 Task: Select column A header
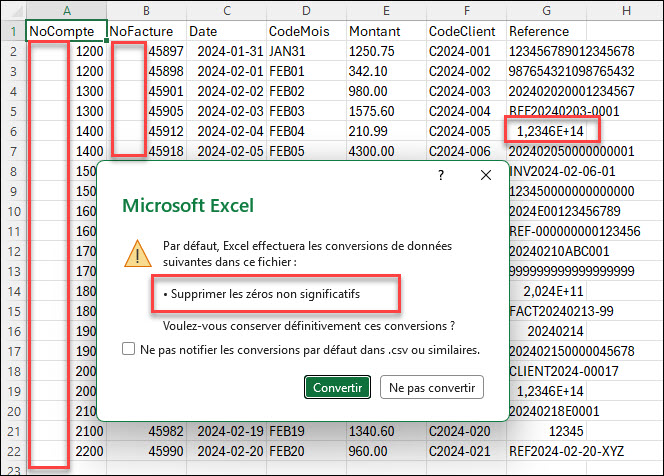[66, 11]
